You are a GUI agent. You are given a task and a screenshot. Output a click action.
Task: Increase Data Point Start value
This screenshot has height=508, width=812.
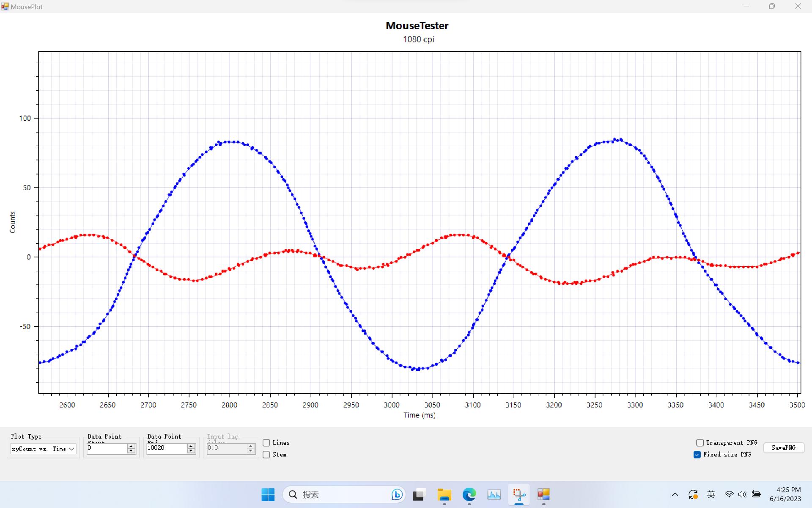pyautogui.click(x=131, y=446)
